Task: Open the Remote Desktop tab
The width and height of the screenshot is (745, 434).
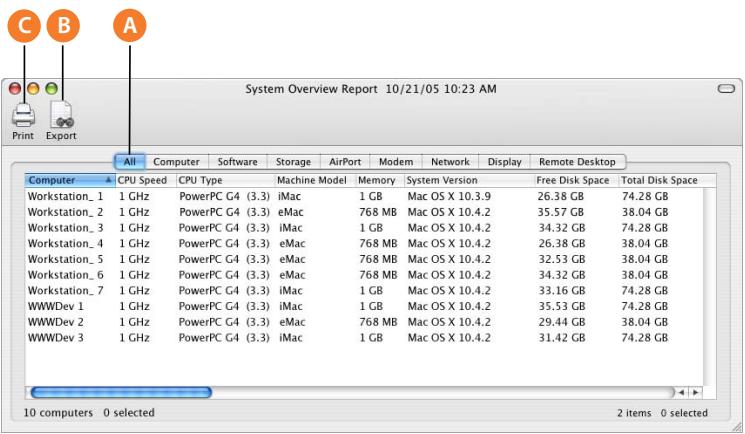Action: click(x=577, y=162)
